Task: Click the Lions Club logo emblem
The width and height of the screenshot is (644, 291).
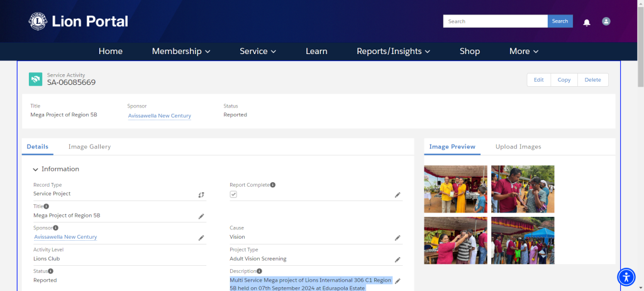Action: pyautogui.click(x=38, y=21)
